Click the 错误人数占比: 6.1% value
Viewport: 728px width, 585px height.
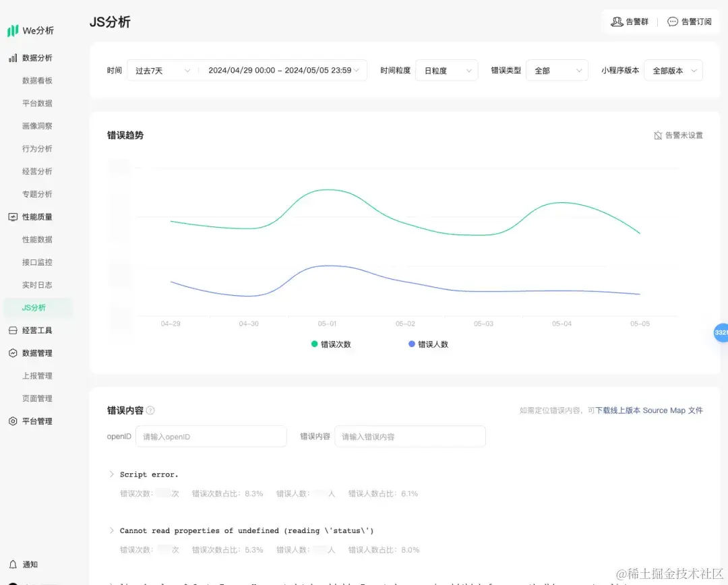383,493
